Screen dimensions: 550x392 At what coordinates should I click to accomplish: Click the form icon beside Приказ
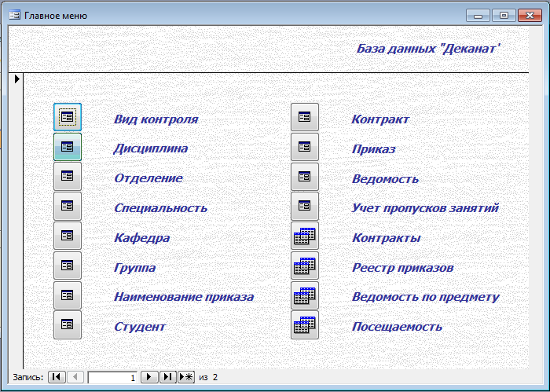point(305,147)
